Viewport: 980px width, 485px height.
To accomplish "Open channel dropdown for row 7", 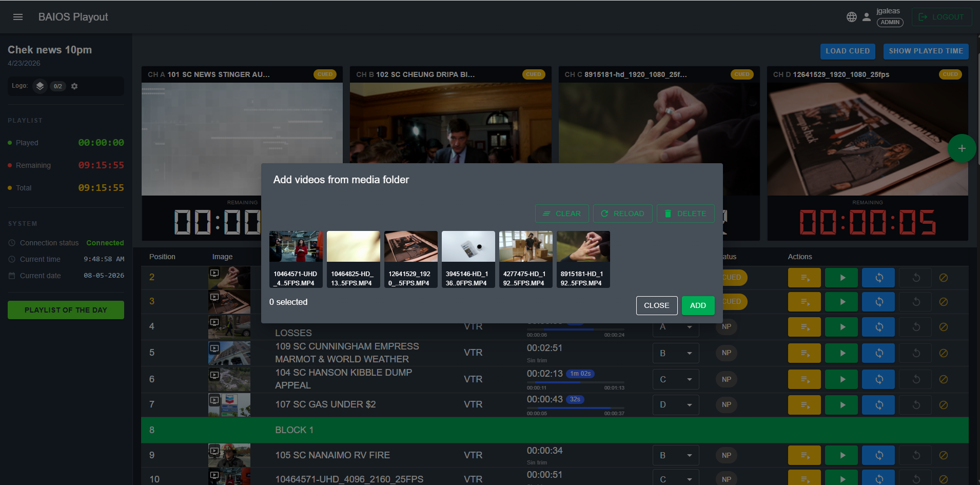I will point(676,404).
